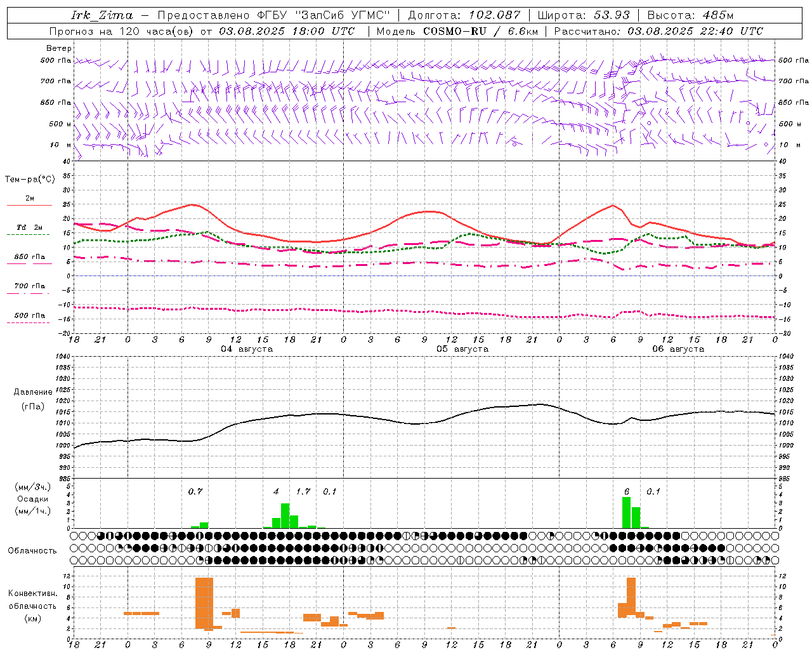Image resolution: width=812 pixels, height=650 pixels.
Task: Click the "6" precipitation total above green bars
Action: 627,491
